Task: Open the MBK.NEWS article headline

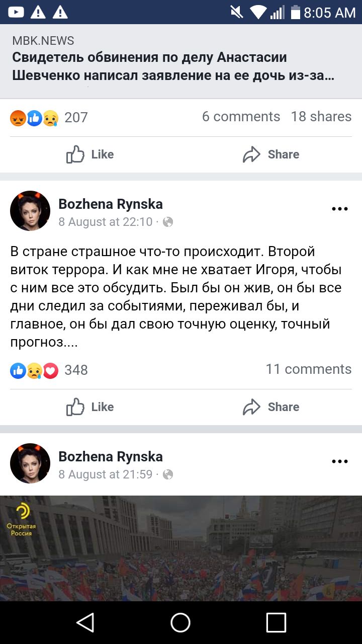Action: (173, 66)
